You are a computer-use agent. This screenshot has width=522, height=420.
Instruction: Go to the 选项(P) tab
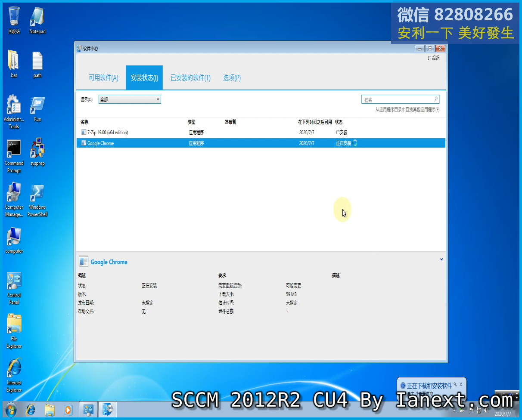pos(232,78)
